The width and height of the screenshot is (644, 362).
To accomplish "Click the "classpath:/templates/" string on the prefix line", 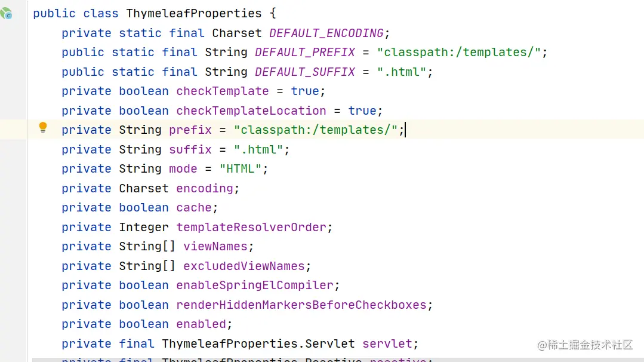I will coord(316,130).
